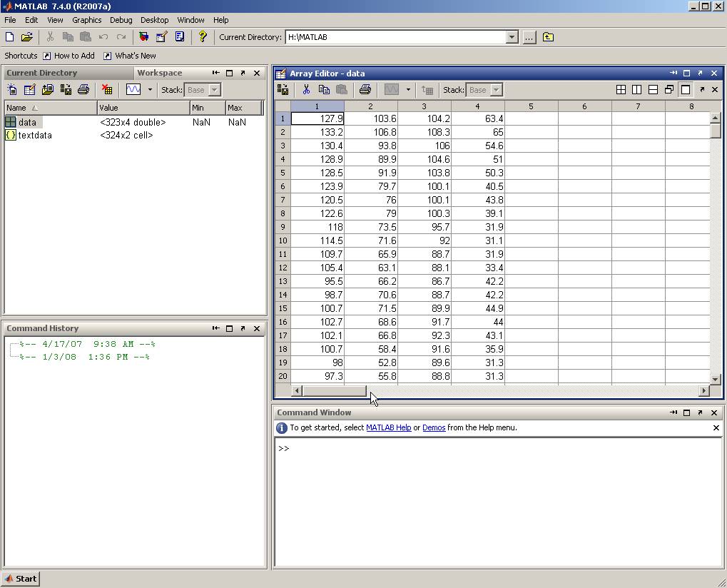Enable four-pane tiled layout in Array Editor
Image resolution: width=727 pixels, height=588 pixels.
(621, 89)
